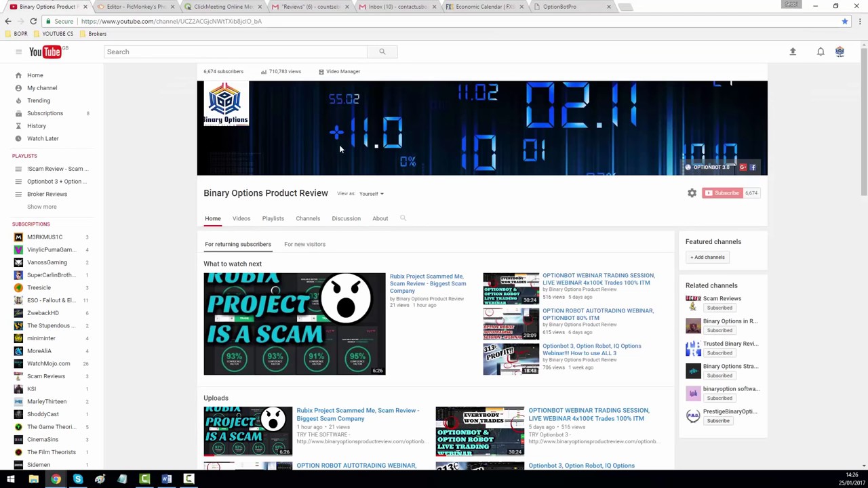
Task: Open Trending in sidebar
Action: (39, 100)
